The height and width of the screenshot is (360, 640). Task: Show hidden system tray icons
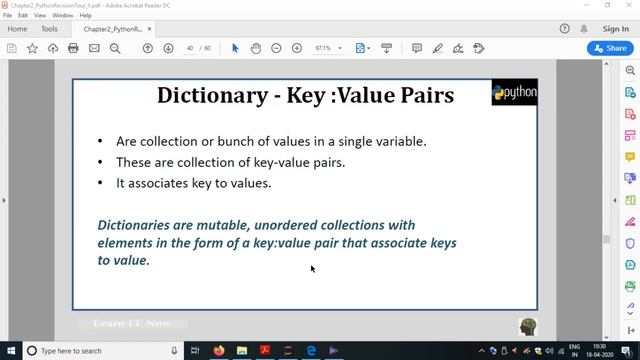pyautogui.click(x=482, y=351)
